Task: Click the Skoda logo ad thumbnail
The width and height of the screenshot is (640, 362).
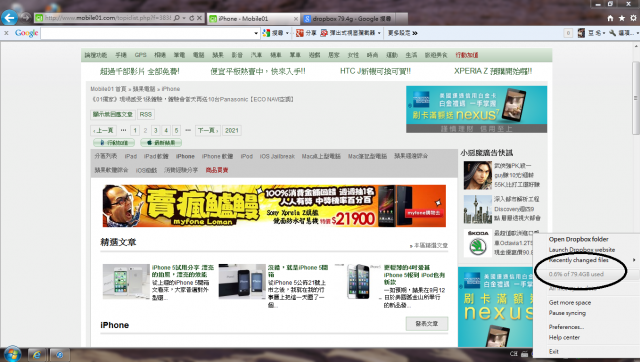Action: tap(478, 243)
